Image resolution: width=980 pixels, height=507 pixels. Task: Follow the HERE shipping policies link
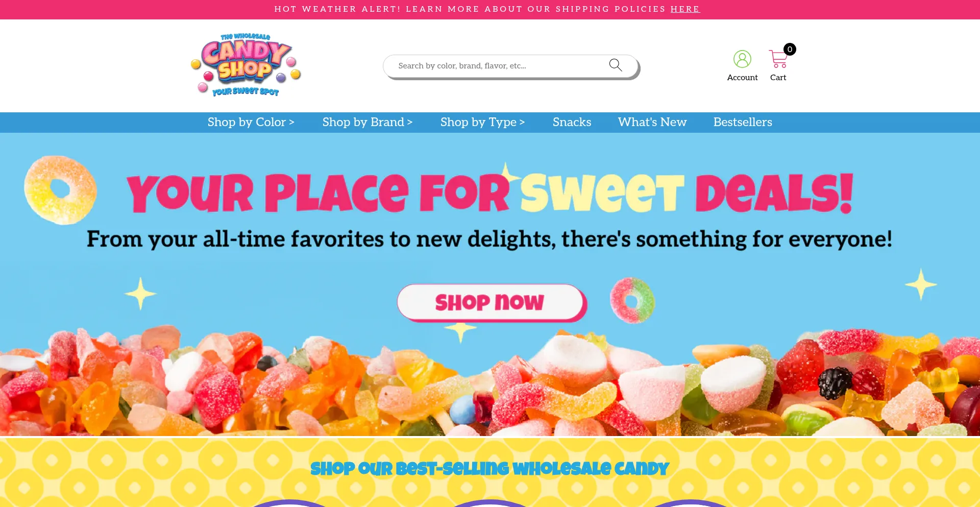point(685,9)
